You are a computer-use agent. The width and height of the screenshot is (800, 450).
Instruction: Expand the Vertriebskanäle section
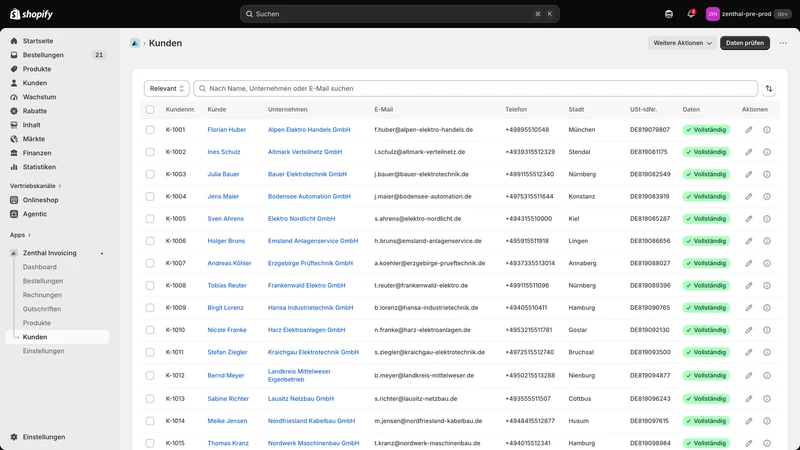[x=36, y=186]
